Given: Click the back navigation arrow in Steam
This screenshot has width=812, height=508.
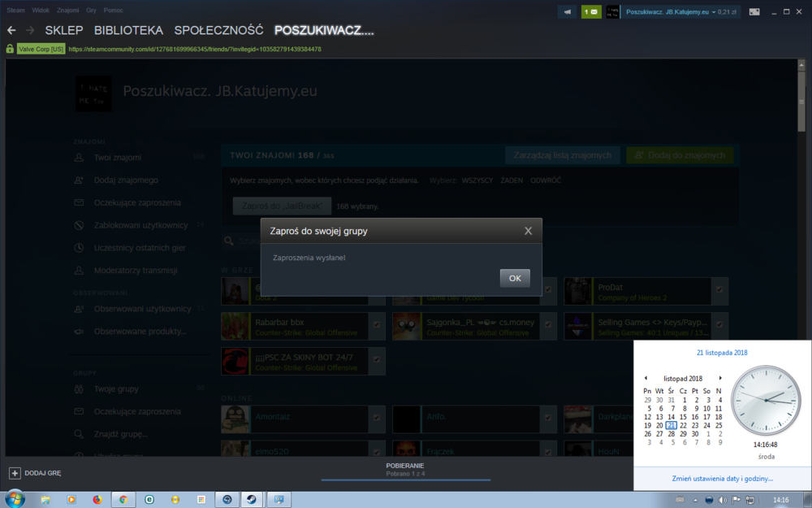Looking at the screenshot, I should click(x=11, y=31).
